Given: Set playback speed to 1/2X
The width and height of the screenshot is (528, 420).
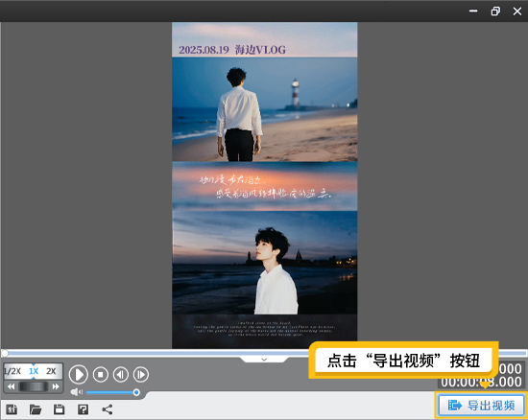Looking at the screenshot, I should 12,371.
